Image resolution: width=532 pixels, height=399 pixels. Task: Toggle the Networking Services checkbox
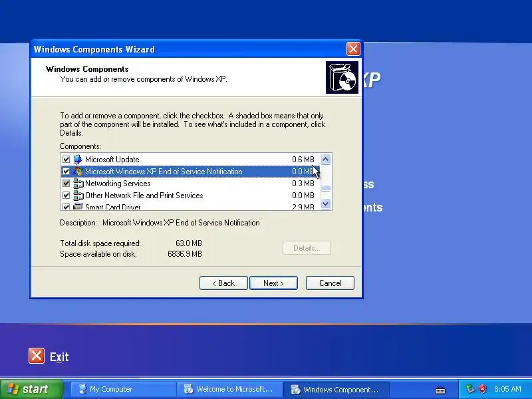pyautogui.click(x=66, y=184)
